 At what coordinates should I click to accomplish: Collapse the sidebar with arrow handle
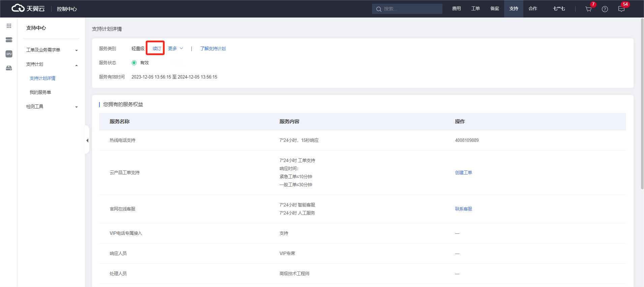coord(87,140)
